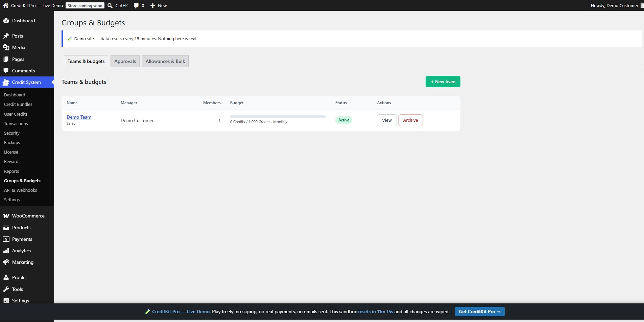Click the Posts pushpin icon
Viewport: 644px width, 322px height.
click(x=6, y=36)
